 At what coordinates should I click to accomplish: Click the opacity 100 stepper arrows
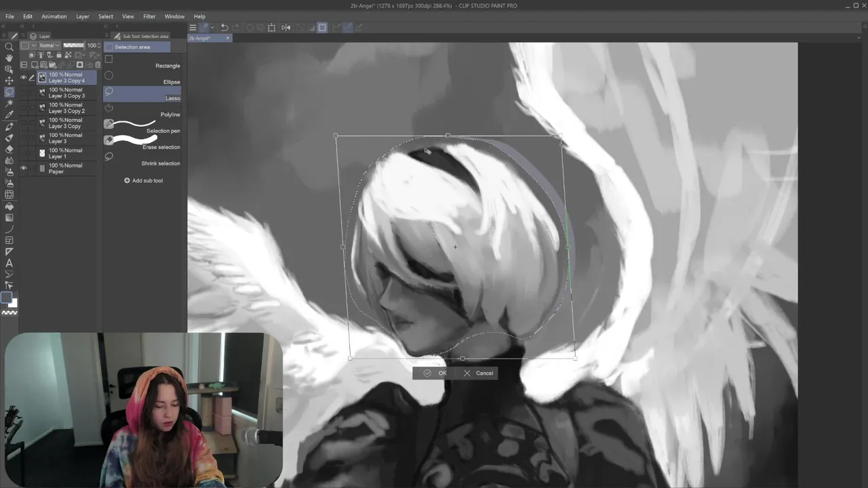pos(99,45)
